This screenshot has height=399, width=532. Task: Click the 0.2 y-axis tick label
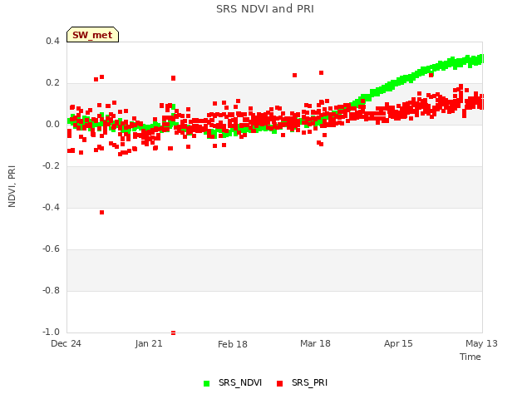(52, 83)
